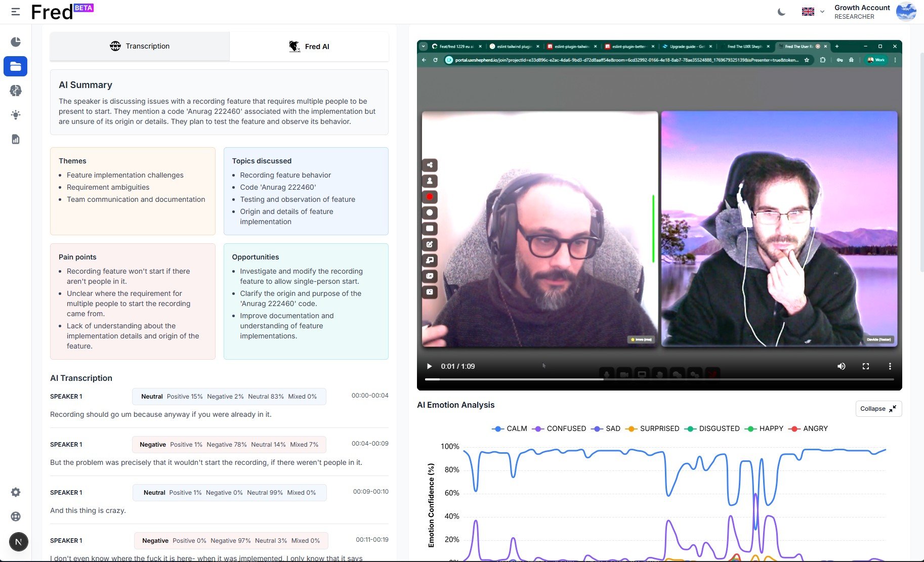Click the Topics discussed card heading
The height and width of the screenshot is (562, 924).
point(262,161)
